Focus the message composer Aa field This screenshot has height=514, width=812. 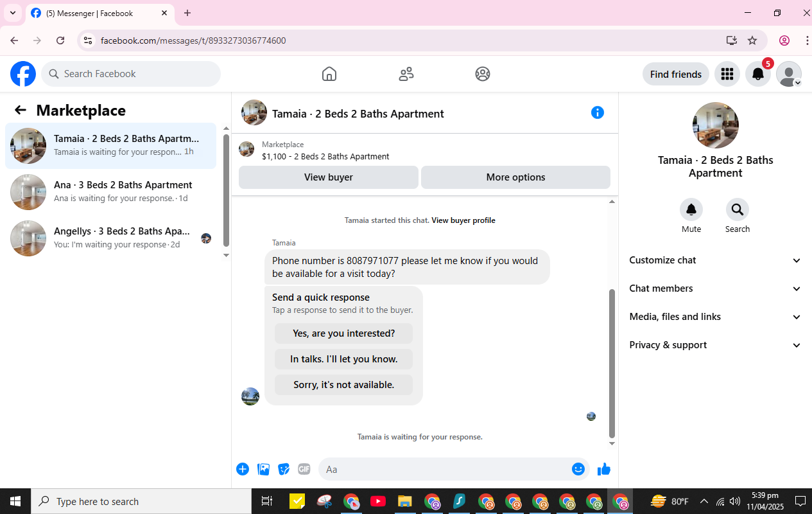(446, 469)
